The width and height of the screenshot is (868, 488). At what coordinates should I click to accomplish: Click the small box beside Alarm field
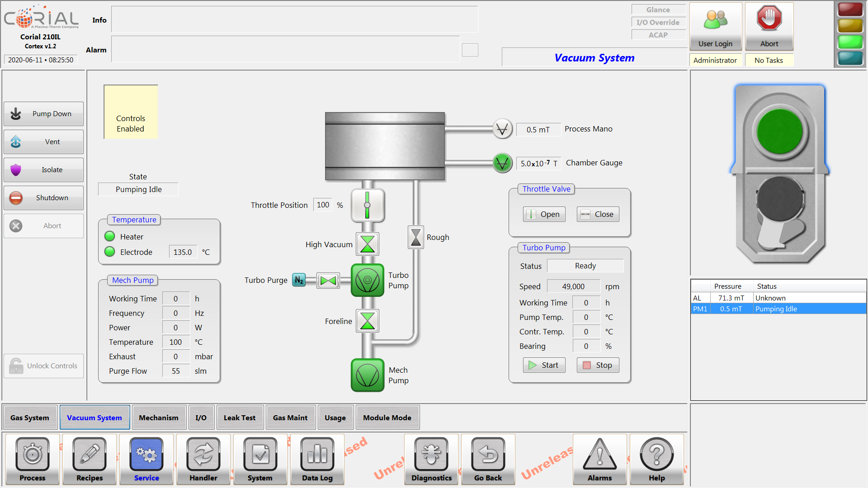[x=470, y=50]
